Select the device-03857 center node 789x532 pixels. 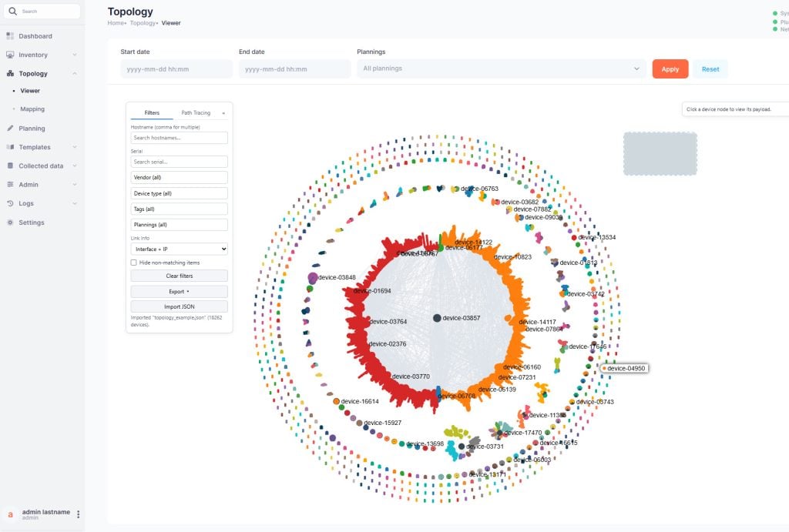(x=438, y=318)
